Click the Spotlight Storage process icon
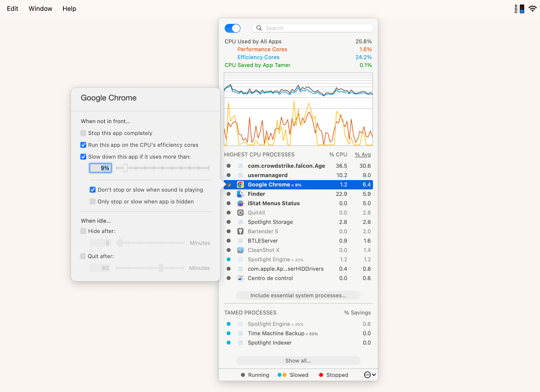This screenshot has width=540, height=392. coord(240,222)
